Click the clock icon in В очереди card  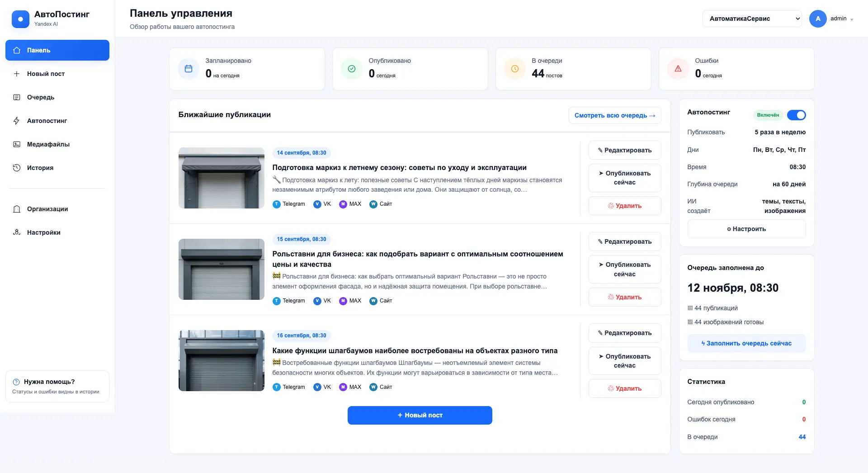515,69
